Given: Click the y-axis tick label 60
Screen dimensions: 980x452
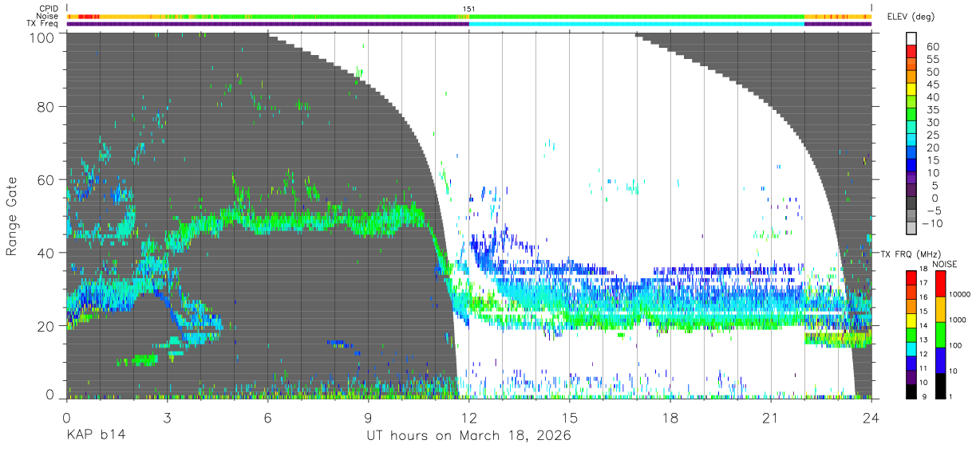Looking at the screenshot, I should 46,179.
